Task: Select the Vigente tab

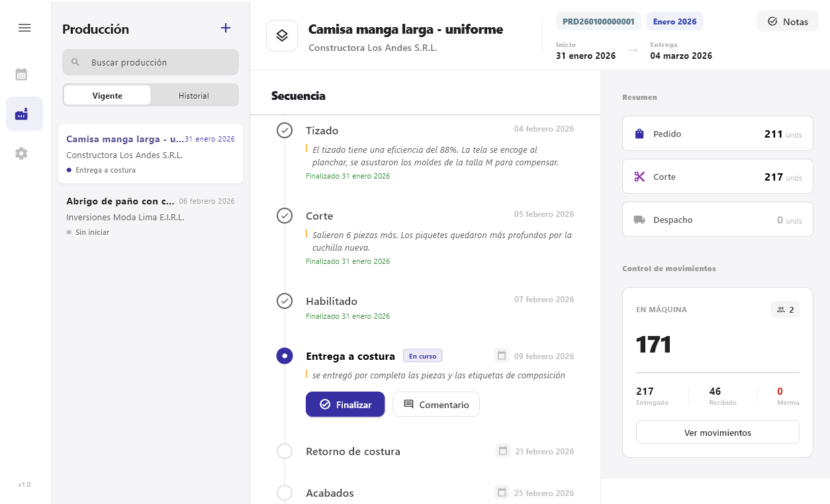Action: pyautogui.click(x=107, y=95)
